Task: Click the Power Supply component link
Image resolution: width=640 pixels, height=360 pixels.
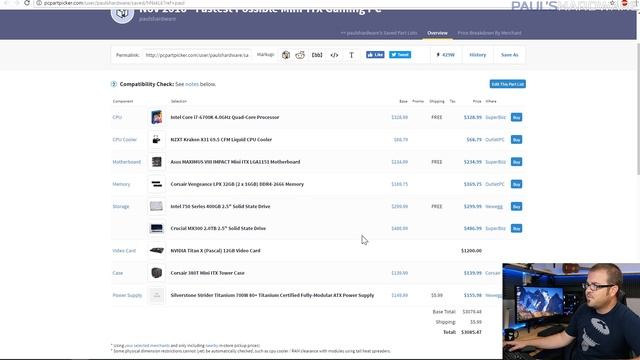Action: pyautogui.click(x=127, y=295)
